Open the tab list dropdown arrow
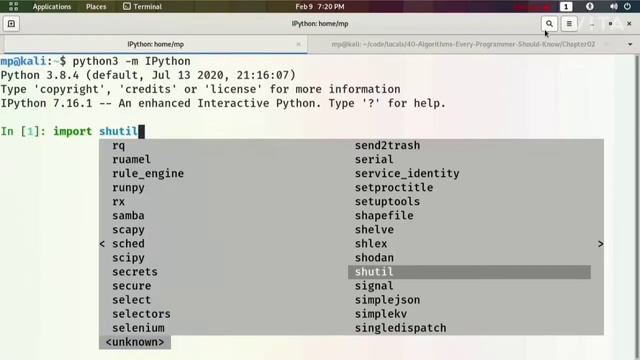This screenshot has width=640, height=360. (630, 44)
